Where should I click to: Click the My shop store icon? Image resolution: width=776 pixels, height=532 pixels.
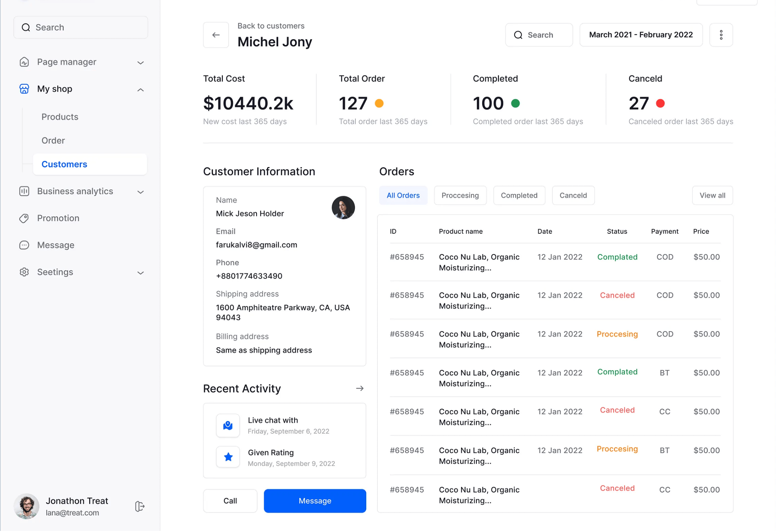[24, 89]
